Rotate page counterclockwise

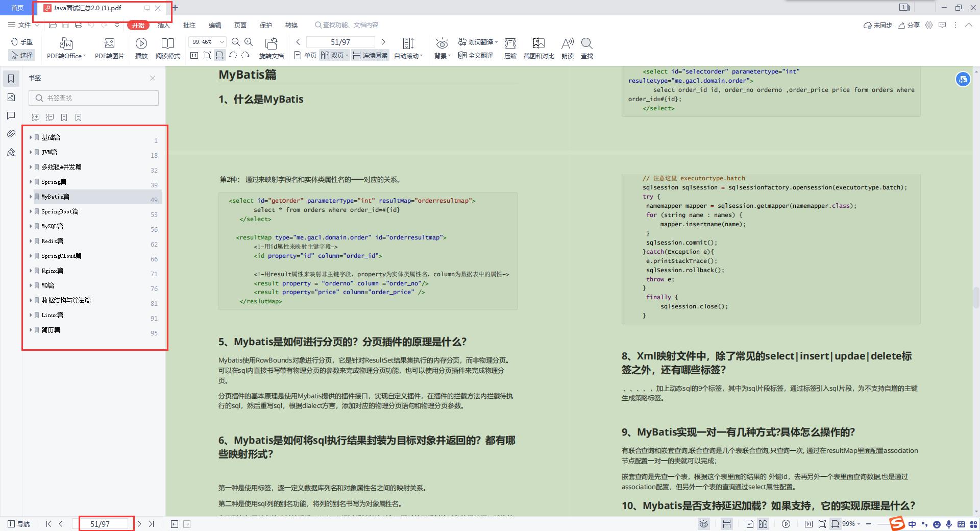click(233, 55)
